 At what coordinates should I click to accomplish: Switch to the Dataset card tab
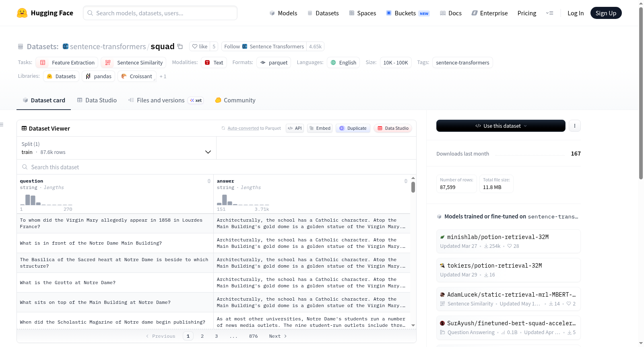44,100
